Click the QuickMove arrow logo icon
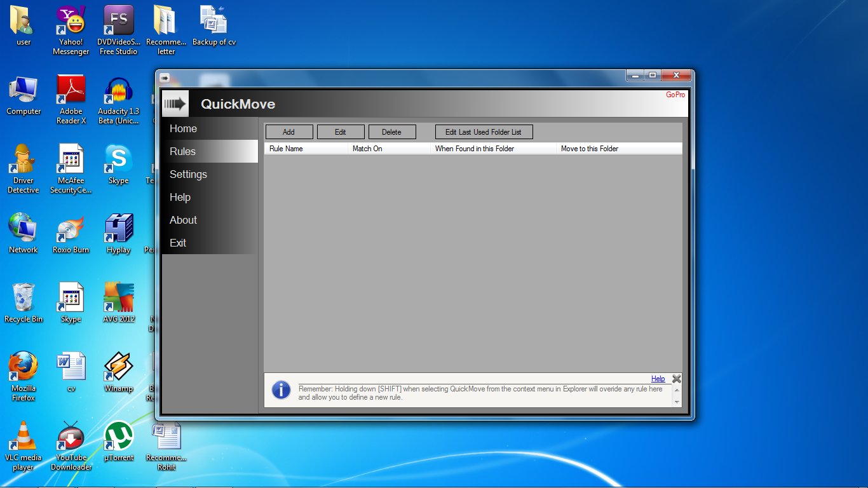This screenshot has height=488, width=868. coord(175,104)
